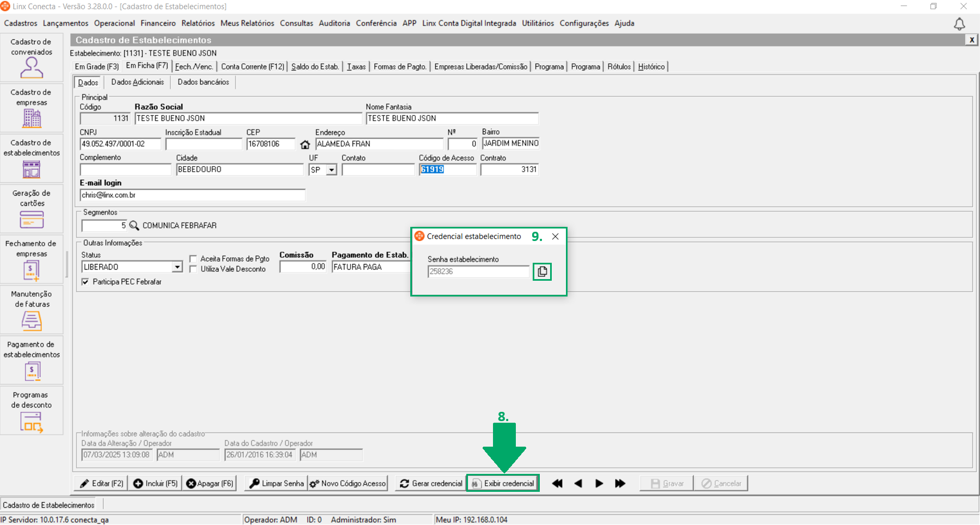
Task: Enable Utiliza Vale Desconto checkbox
Action: pos(193,269)
